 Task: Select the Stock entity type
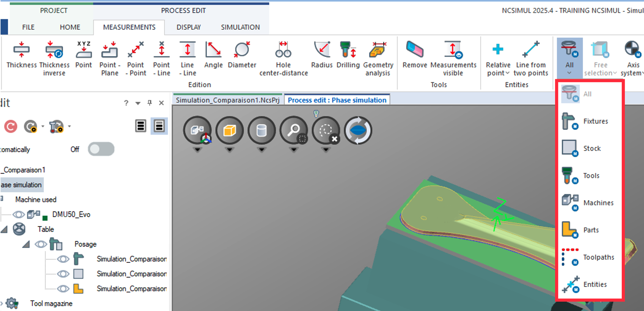point(592,148)
